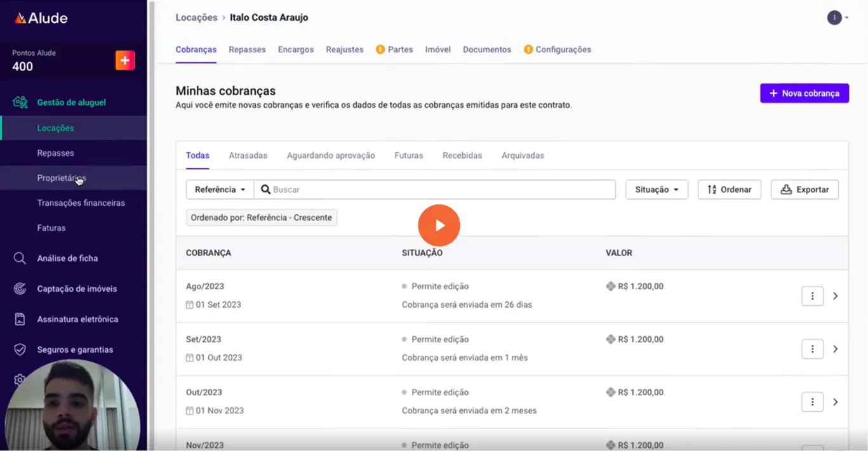Click the Buscar search field

(x=435, y=190)
